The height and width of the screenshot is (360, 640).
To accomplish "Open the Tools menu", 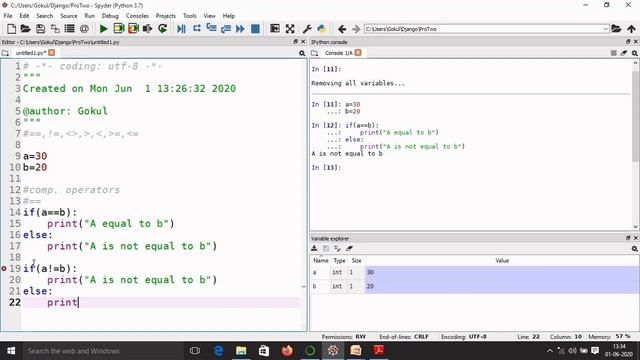I will [x=189, y=16].
